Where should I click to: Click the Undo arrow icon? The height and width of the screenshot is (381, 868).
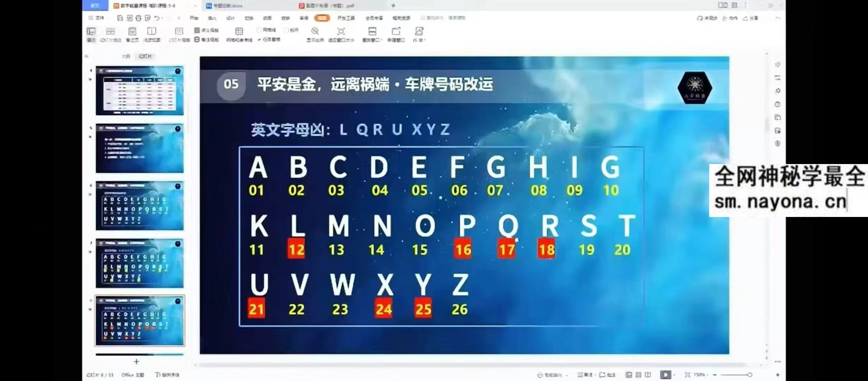point(157,18)
